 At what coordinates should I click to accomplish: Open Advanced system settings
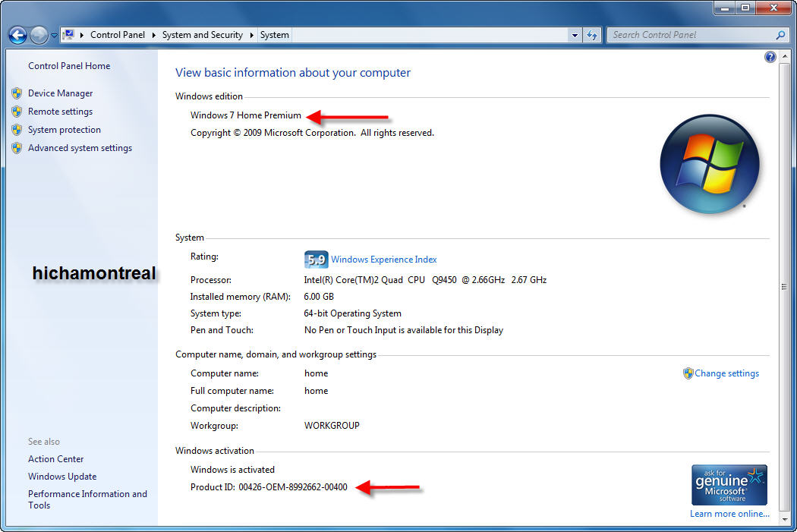click(x=80, y=148)
